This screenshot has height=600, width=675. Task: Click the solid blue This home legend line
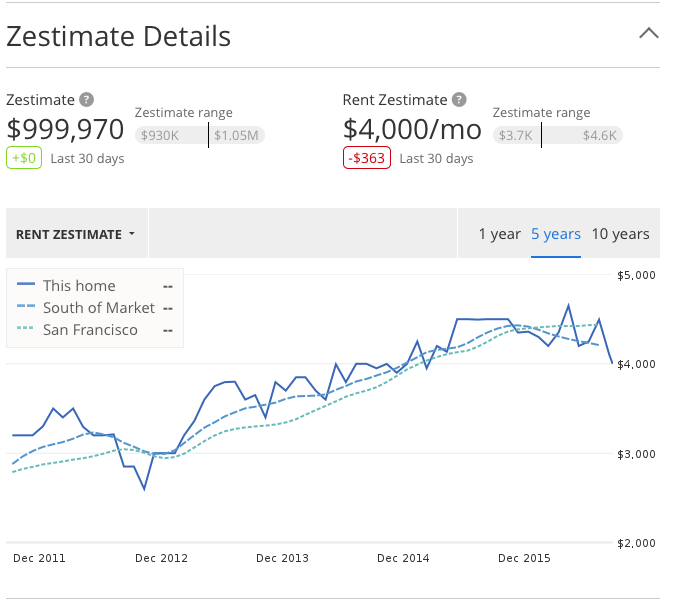pyautogui.click(x=25, y=284)
